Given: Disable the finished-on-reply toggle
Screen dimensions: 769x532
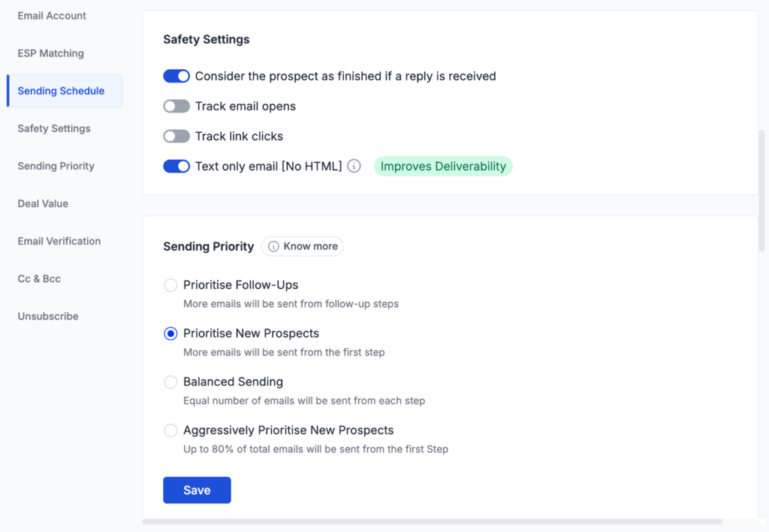Looking at the screenshot, I should [176, 77].
